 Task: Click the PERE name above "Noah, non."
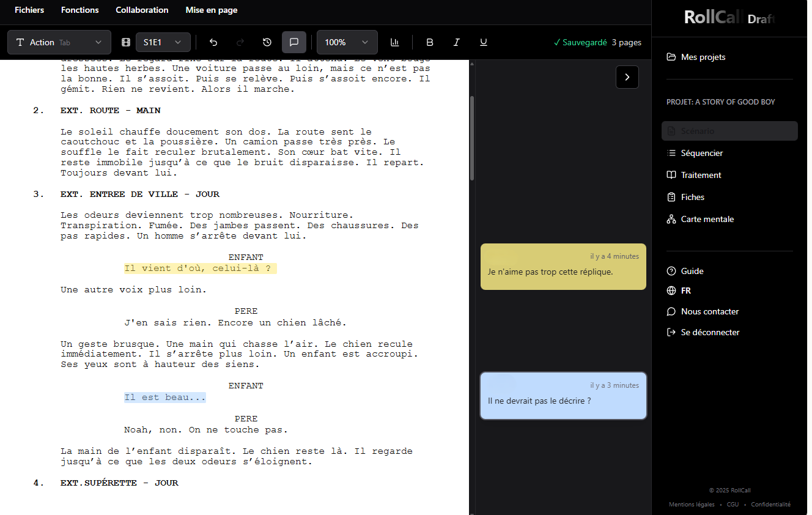pos(246,419)
